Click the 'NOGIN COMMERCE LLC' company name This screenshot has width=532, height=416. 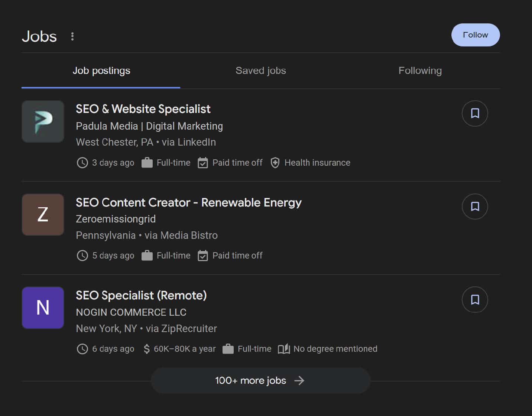[x=131, y=312]
